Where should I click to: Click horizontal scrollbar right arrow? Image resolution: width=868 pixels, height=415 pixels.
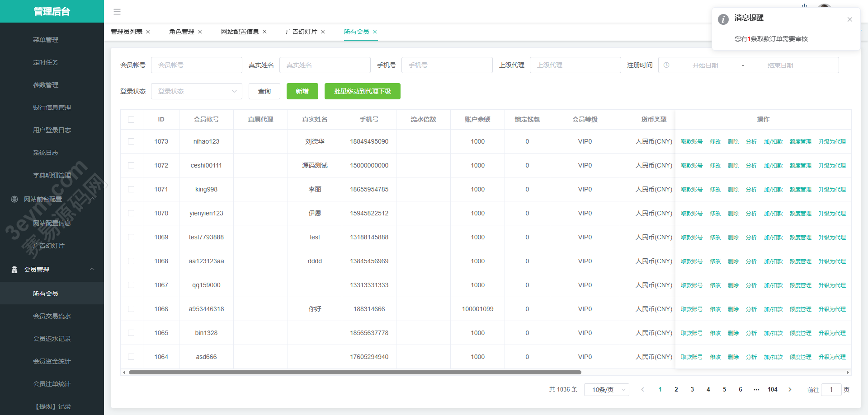[848, 372]
